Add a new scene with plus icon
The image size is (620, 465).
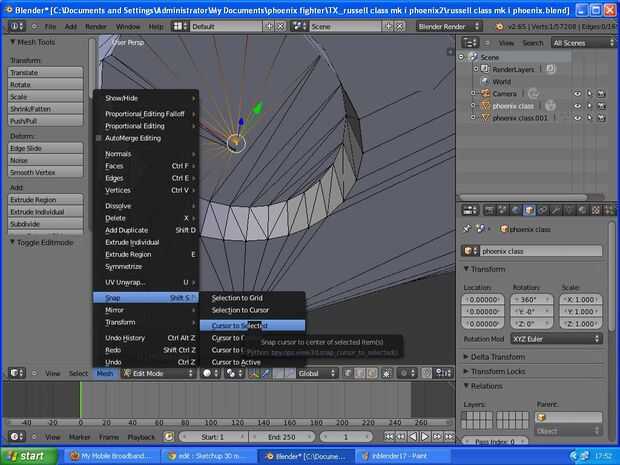pyautogui.click(x=388, y=26)
